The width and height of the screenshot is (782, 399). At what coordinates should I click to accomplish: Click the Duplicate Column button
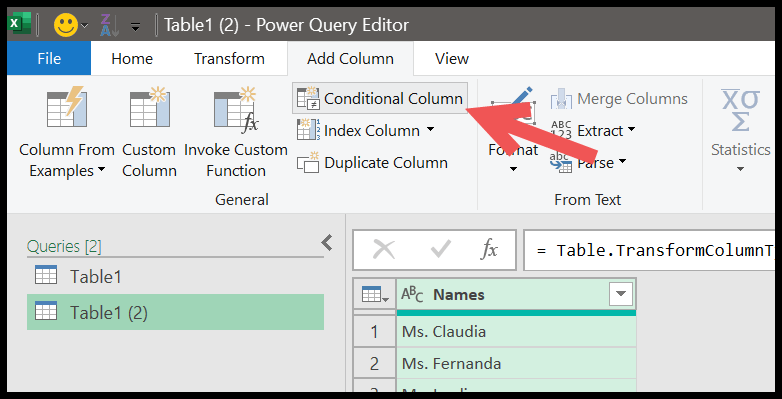(373, 163)
